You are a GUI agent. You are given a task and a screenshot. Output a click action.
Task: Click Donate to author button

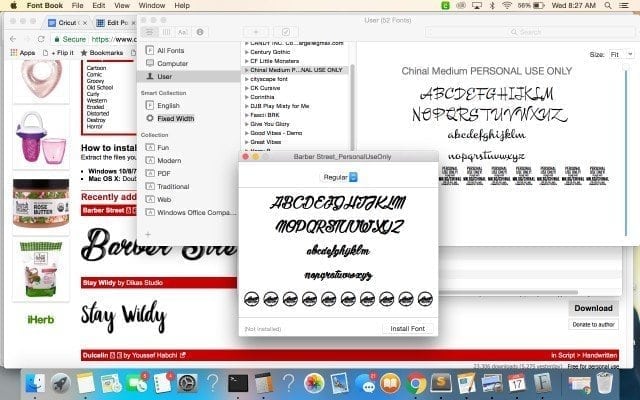[x=593, y=324]
